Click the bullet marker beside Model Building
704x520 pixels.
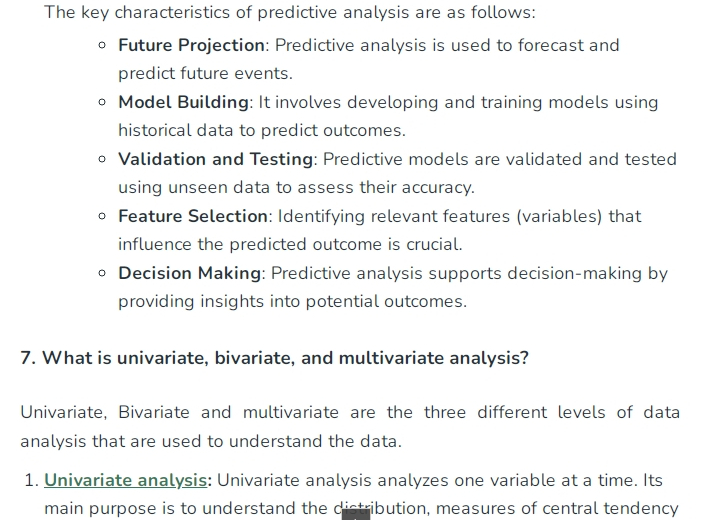click(x=102, y=102)
